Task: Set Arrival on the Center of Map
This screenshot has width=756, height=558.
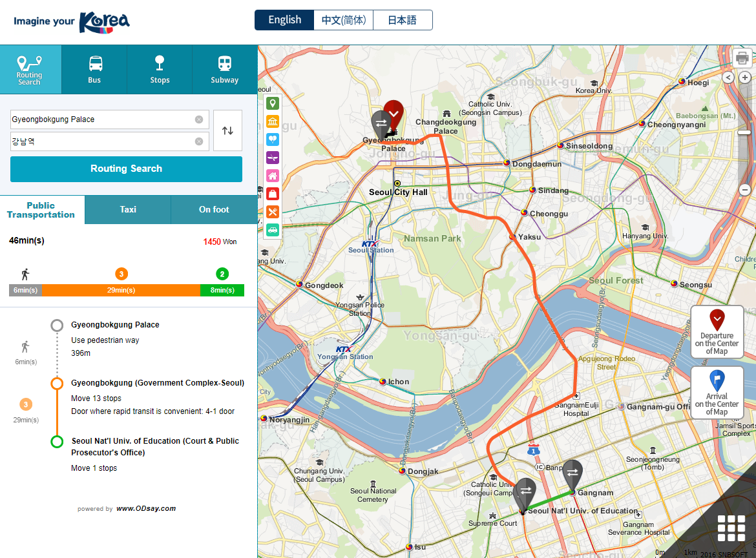Action: 717,392
